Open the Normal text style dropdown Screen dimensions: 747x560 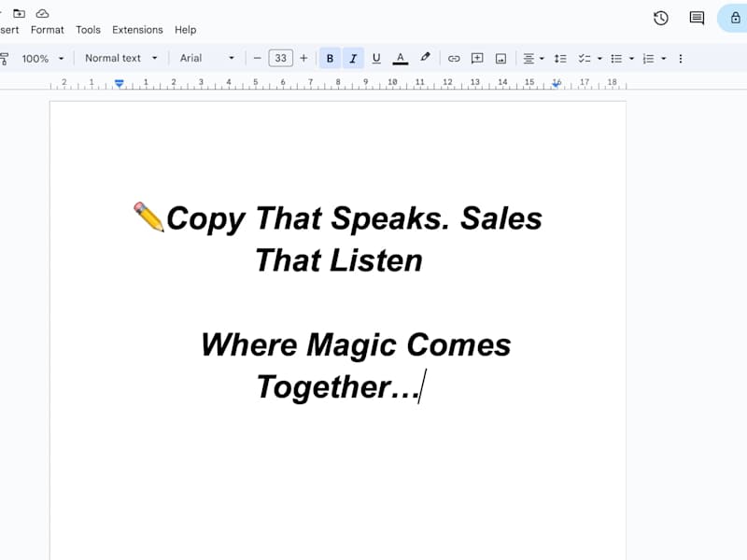pyautogui.click(x=121, y=58)
